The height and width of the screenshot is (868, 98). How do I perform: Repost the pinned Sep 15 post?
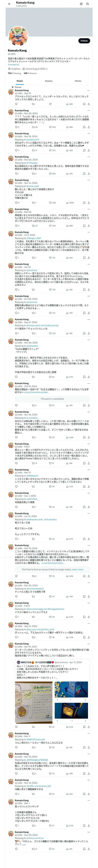(33, 104)
